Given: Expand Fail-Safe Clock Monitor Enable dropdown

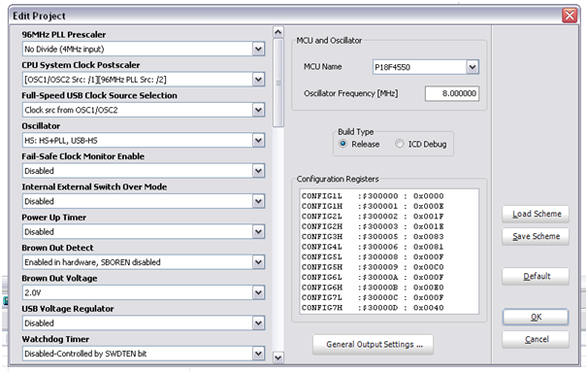Looking at the screenshot, I should (258, 171).
